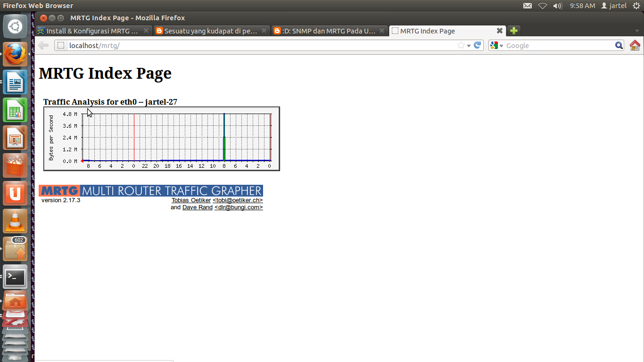Screen dimensions: 644x362
Task: Close the Install & Konfigurasi MRTG tab
Action: point(146,31)
